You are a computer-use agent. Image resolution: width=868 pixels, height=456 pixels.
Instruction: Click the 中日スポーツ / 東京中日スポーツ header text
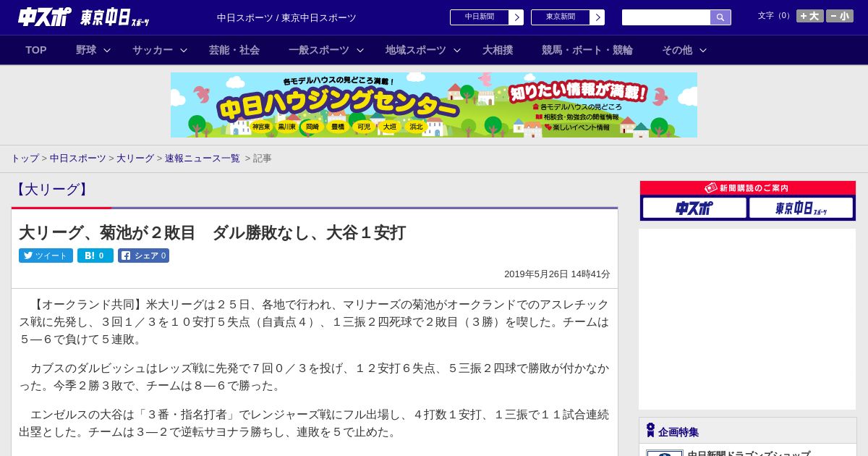click(286, 17)
